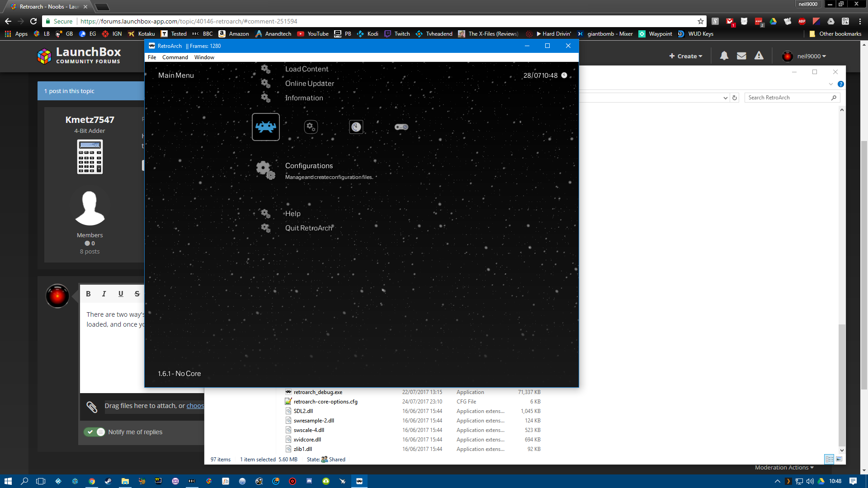Select retroarch_debug.exe in the file list
The image size is (868, 488).
point(318,392)
